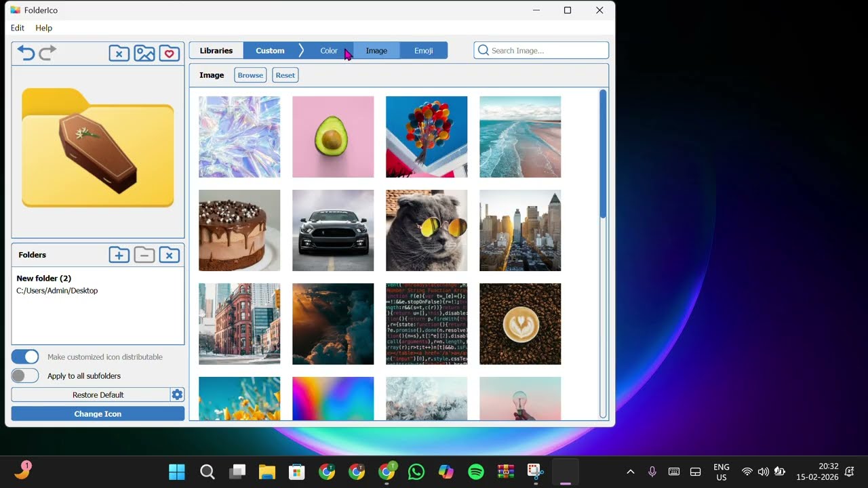Open Task View on the taskbar
This screenshot has width=868, height=488.
(x=237, y=472)
